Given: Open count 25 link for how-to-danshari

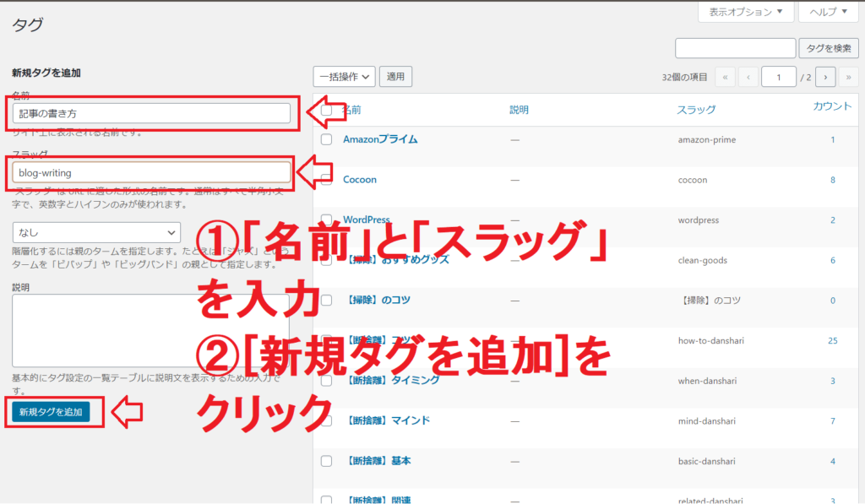Looking at the screenshot, I should [832, 340].
